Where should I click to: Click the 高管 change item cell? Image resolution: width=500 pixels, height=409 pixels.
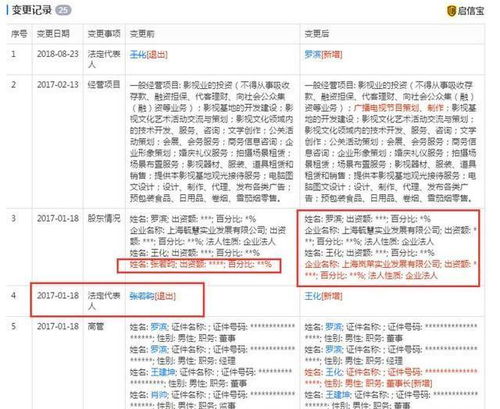pos(96,326)
